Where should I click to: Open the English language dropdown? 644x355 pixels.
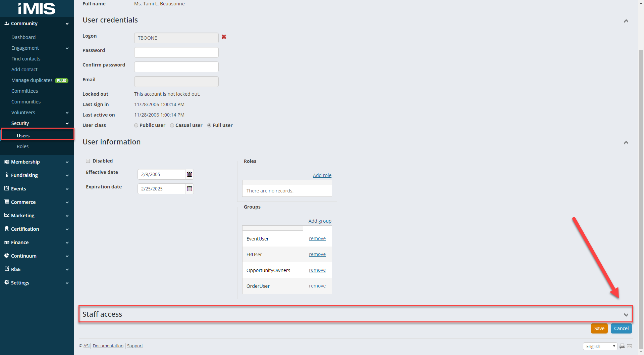(x=600, y=346)
